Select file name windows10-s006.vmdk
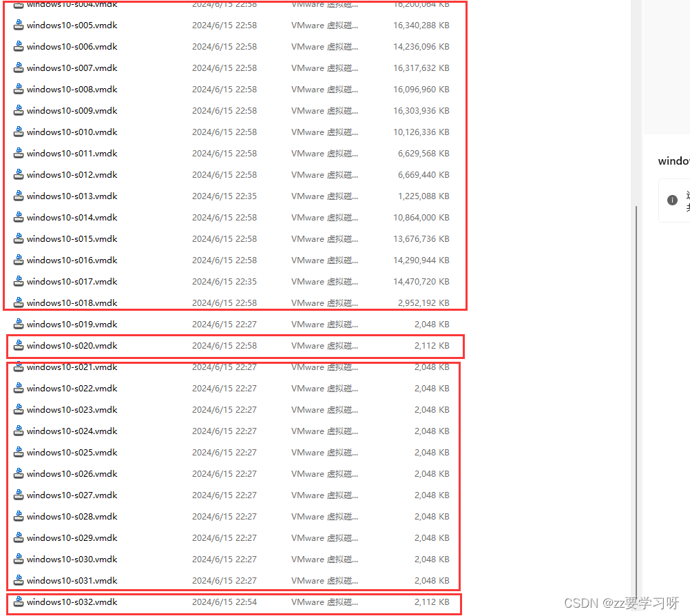Screen dimensions: 690x616 [72, 47]
